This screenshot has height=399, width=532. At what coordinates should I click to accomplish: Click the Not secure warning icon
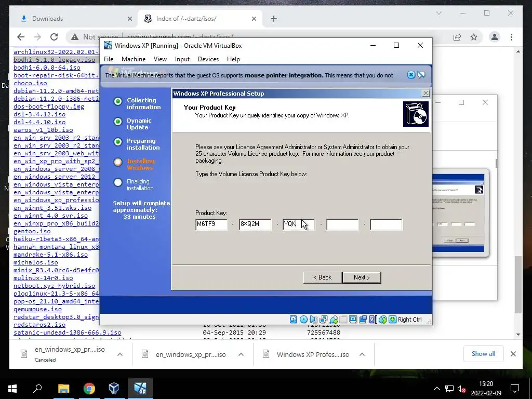click(75, 37)
